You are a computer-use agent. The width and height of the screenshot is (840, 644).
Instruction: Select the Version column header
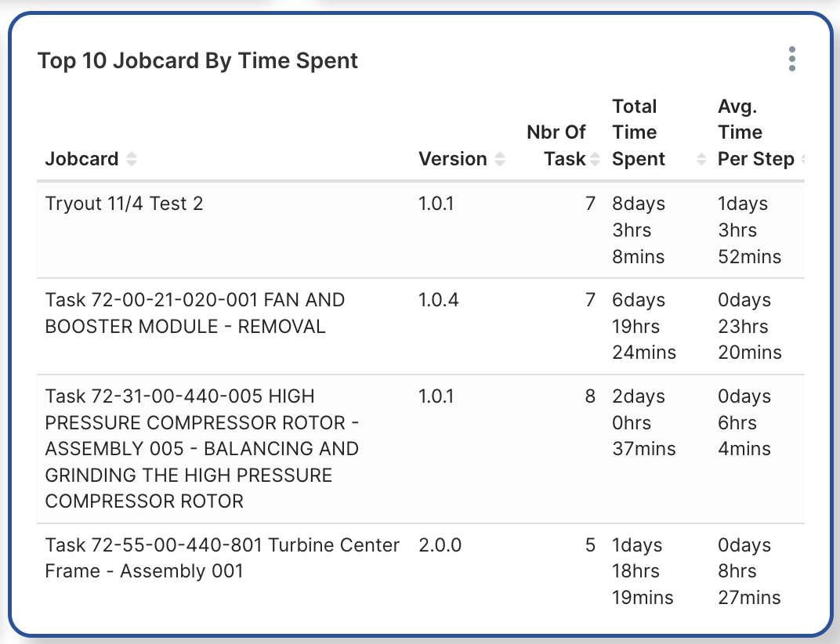tap(453, 158)
